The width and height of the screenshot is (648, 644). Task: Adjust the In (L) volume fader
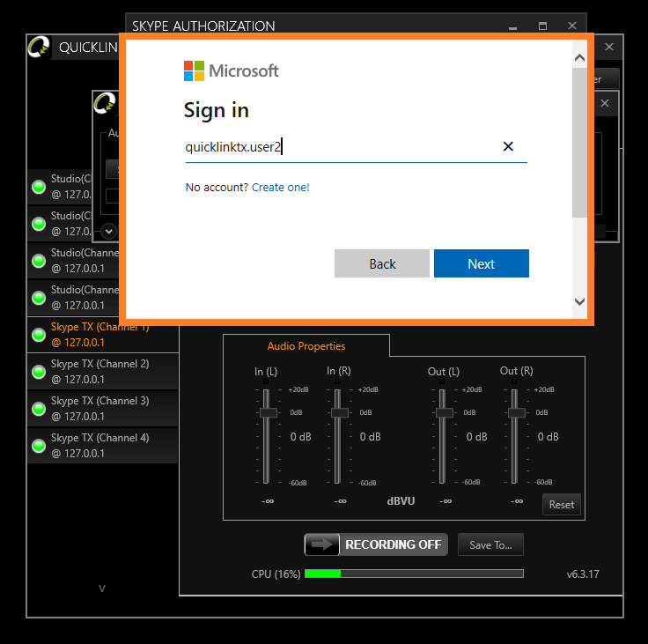(268, 413)
